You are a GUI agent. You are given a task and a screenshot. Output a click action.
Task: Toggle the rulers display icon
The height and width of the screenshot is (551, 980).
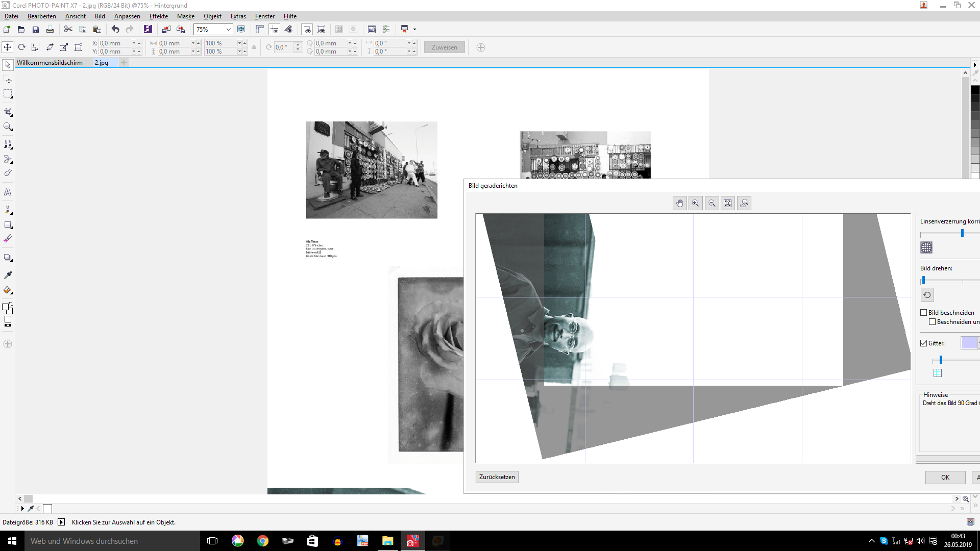coord(260,30)
